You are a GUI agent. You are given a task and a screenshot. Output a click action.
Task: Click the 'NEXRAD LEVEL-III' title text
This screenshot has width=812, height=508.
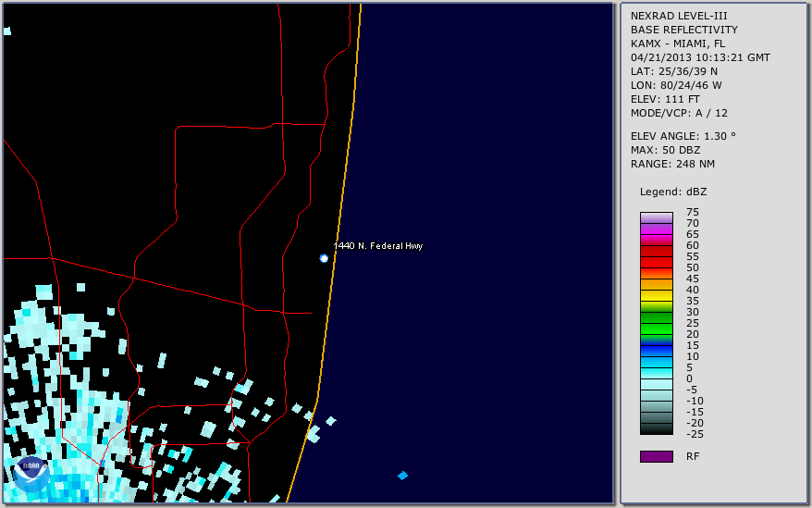(x=679, y=16)
